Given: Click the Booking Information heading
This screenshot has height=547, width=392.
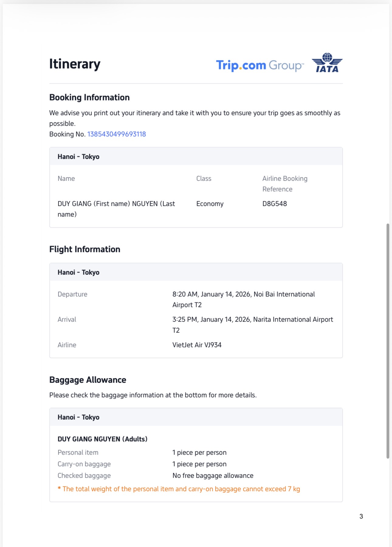Looking at the screenshot, I should [x=89, y=97].
